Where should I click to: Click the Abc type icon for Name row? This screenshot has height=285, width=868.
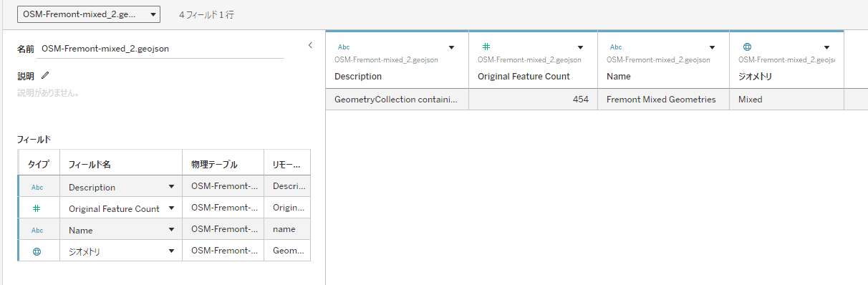(37, 230)
